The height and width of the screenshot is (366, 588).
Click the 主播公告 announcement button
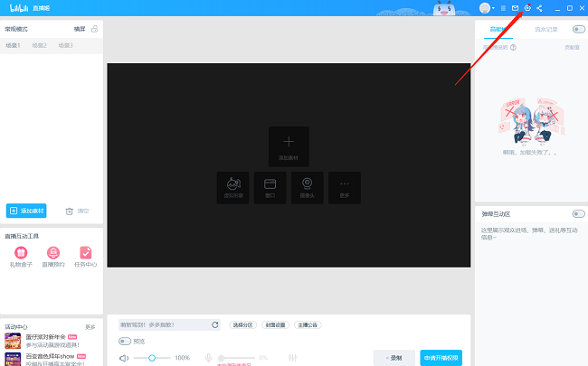308,324
